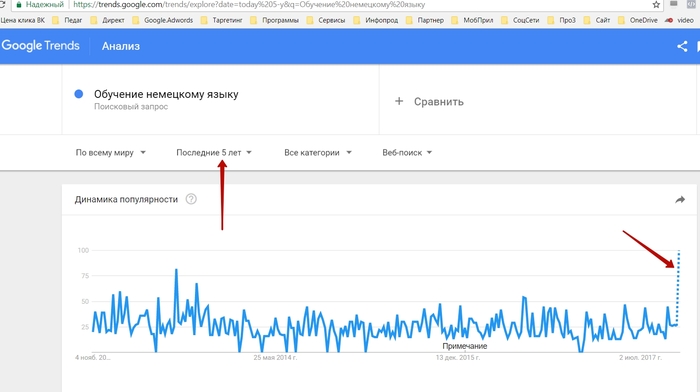Click the 2 июл. 2017 г. axis label
700x392 pixels.
coord(640,358)
